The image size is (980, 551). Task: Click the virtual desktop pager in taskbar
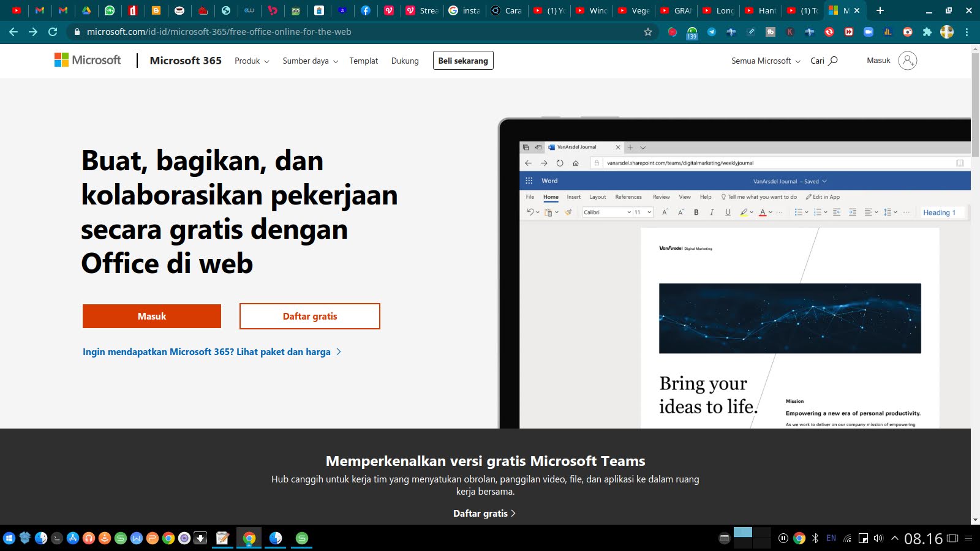752,538
